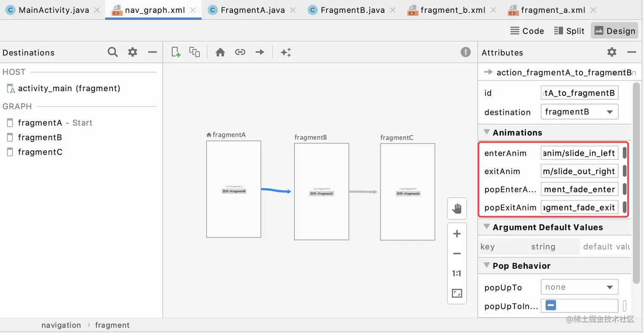Switch to Design view
This screenshot has height=333, width=644.
(615, 31)
